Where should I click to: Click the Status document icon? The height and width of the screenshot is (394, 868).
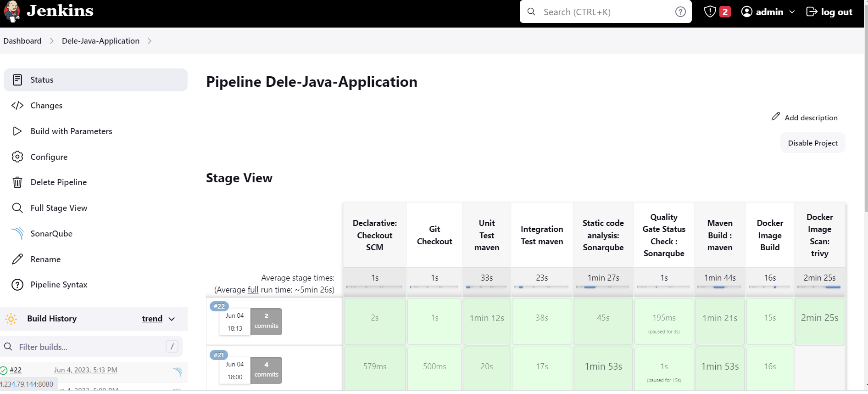point(17,80)
